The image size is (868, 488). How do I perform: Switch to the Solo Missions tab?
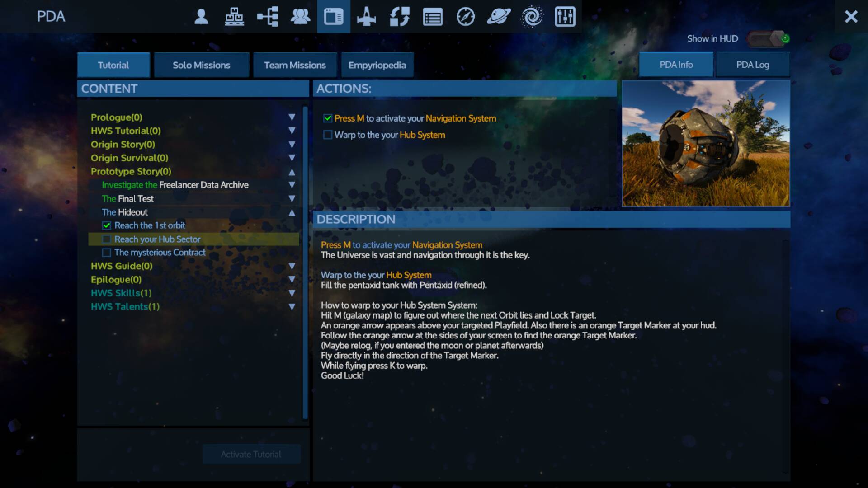coord(201,65)
